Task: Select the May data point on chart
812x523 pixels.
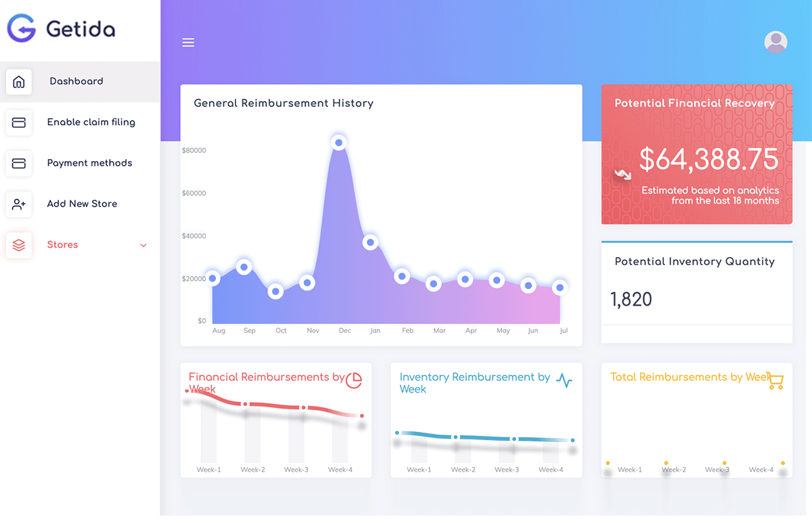Action: pos(497,280)
